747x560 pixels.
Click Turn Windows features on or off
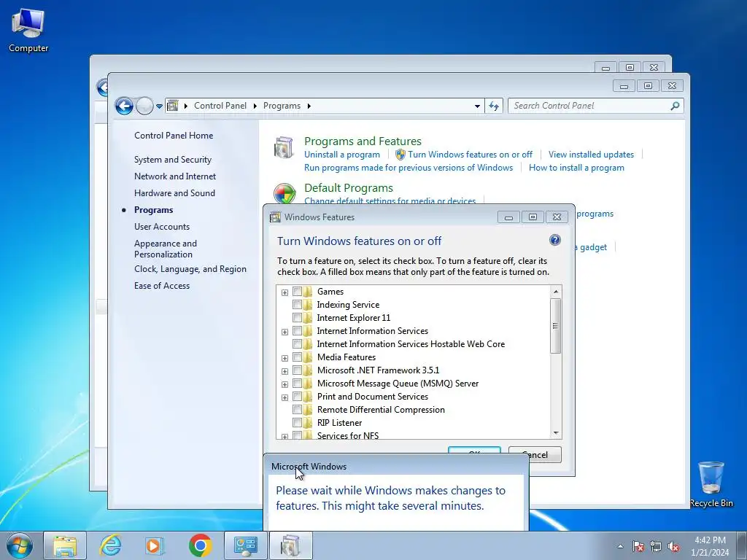pos(470,155)
